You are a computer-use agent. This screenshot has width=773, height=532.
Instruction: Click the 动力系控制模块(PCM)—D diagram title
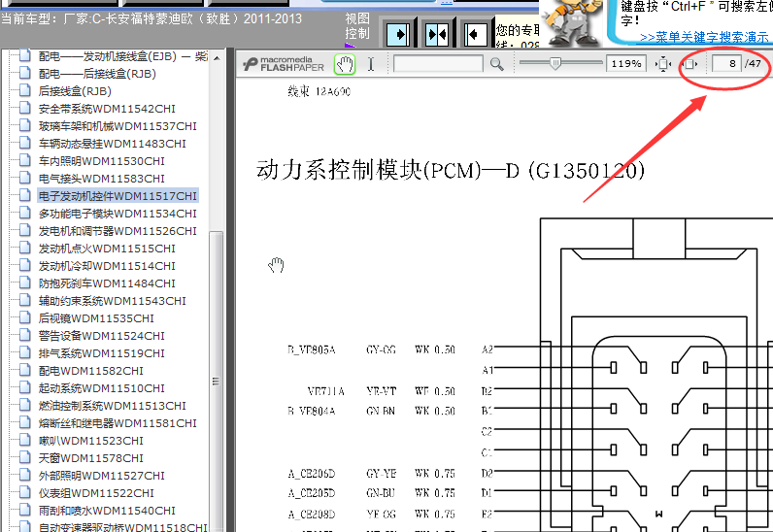450,171
